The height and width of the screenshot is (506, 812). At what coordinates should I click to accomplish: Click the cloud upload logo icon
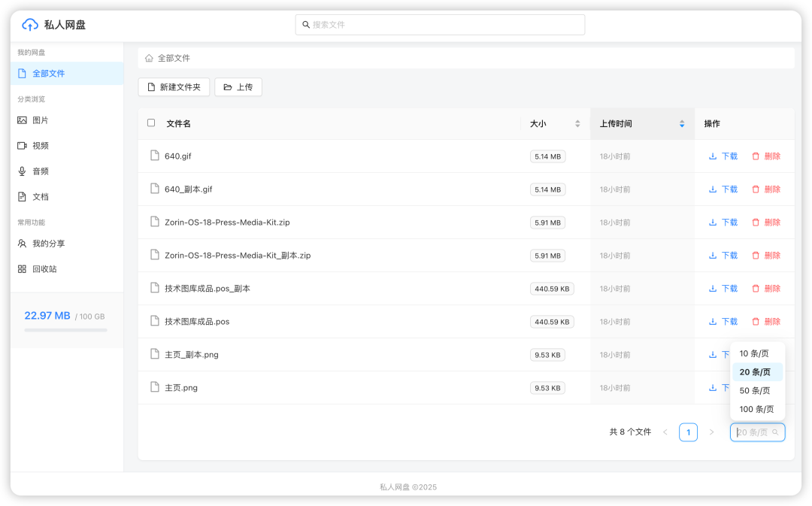29,25
